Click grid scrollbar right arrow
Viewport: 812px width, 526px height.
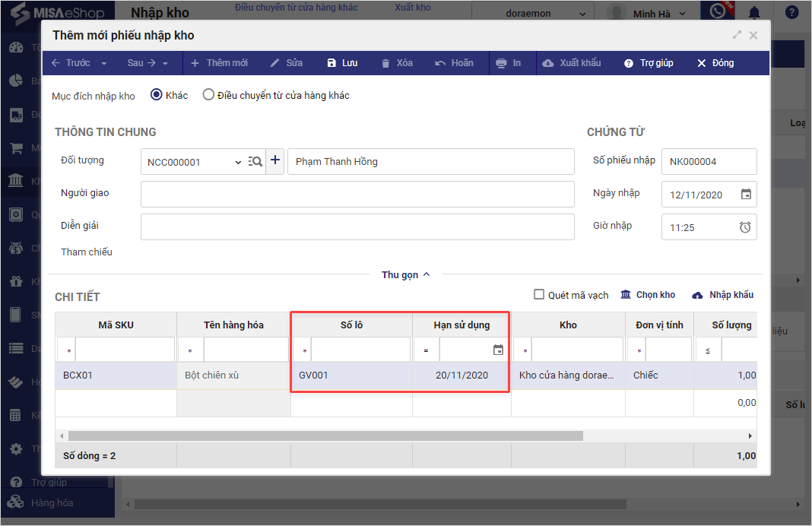(x=750, y=436)
